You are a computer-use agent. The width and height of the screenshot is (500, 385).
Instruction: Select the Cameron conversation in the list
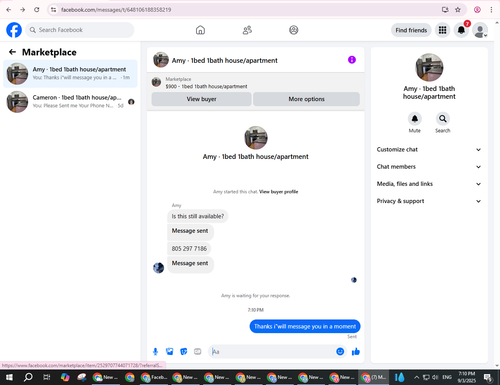pos(70,102)
